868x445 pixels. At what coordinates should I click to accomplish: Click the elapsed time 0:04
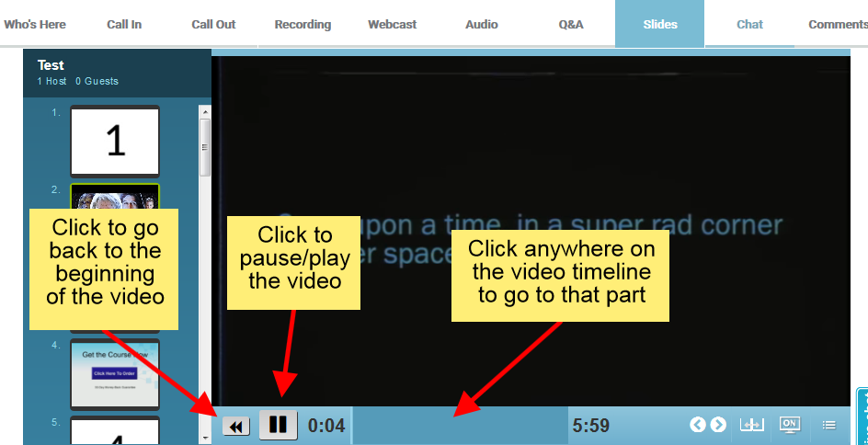pyautogui.click(x=326, y=426)
